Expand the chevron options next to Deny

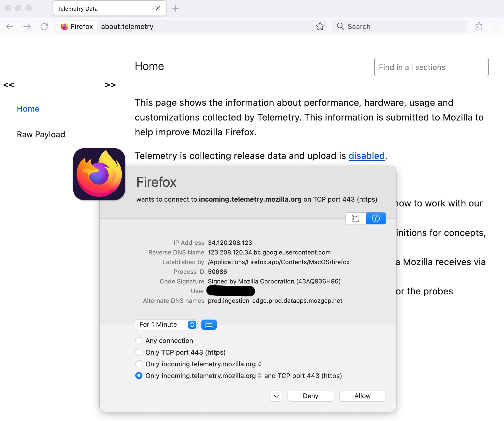(x=276, y=396)
